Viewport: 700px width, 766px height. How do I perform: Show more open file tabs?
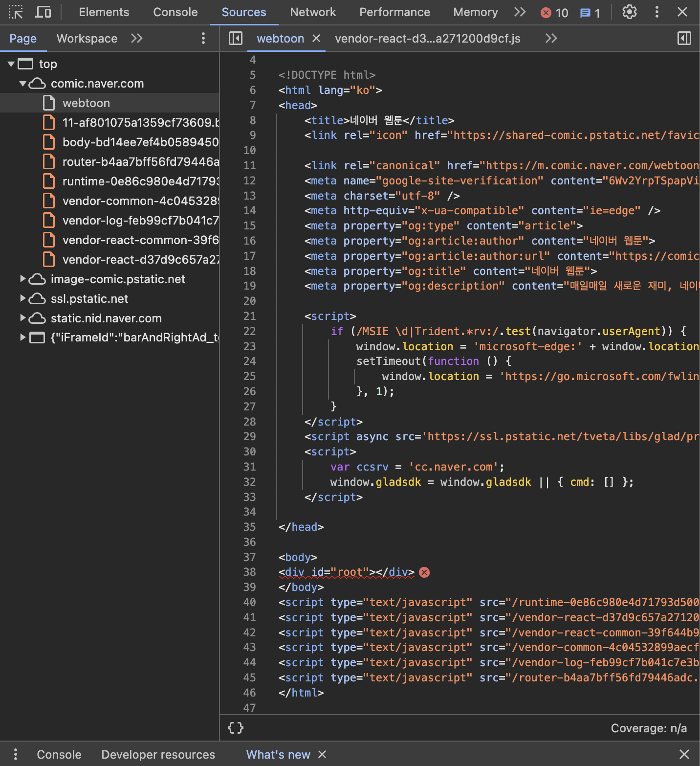(x=551, y=38)
